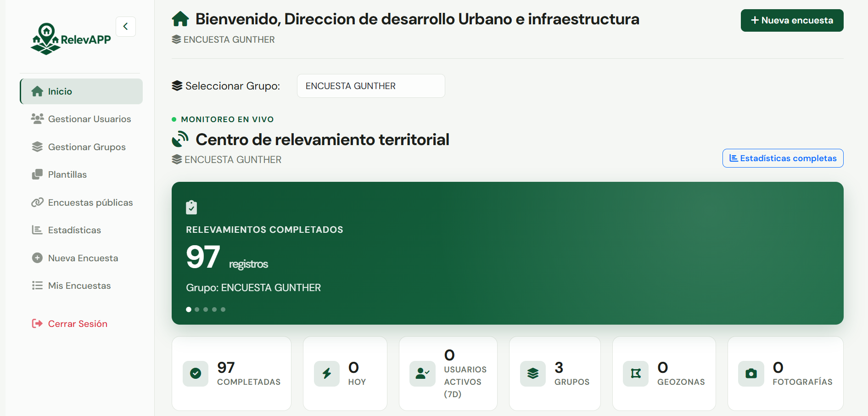Open Gestionar Usuarios menu item

[81, 119]
